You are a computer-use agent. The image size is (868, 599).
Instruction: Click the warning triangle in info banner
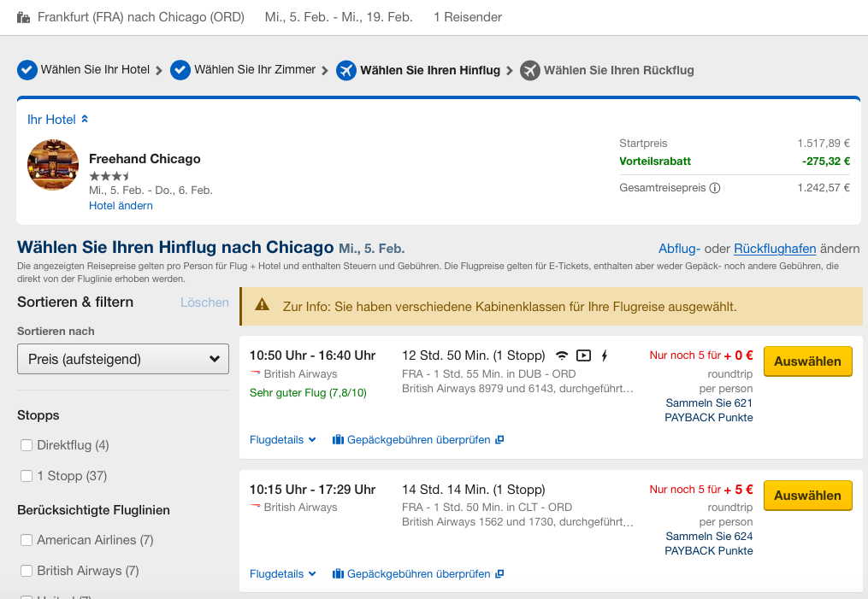(263, 305)
